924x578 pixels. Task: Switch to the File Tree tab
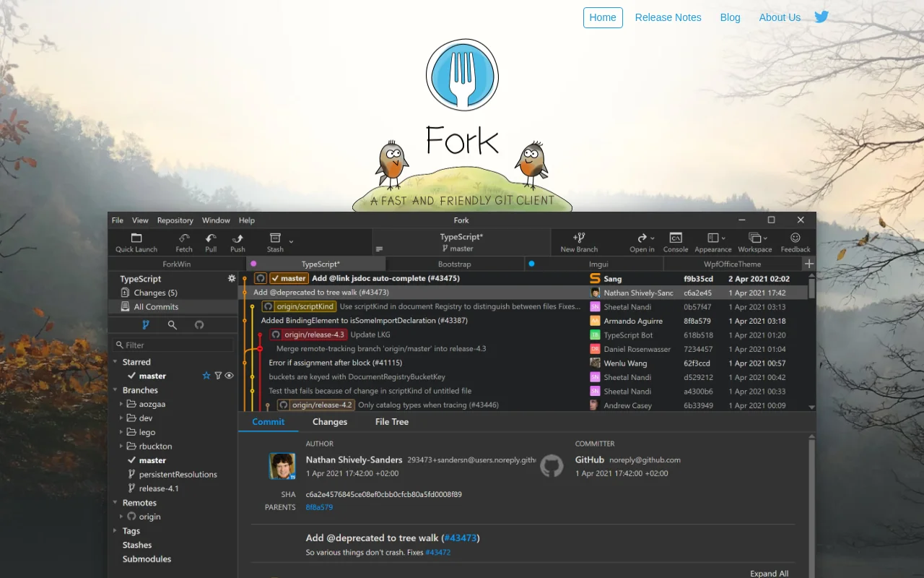pyautogui.click(x=392, y=422)
